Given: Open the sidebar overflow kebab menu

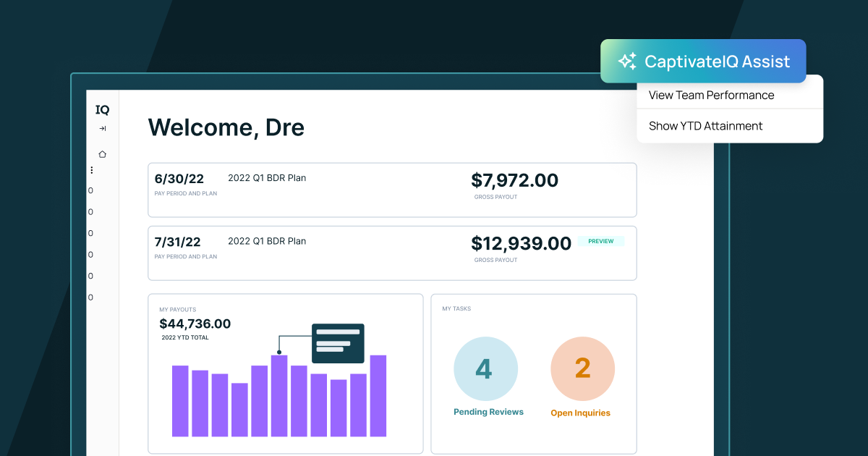Looking at the screenshot, I should pos(92,169).
